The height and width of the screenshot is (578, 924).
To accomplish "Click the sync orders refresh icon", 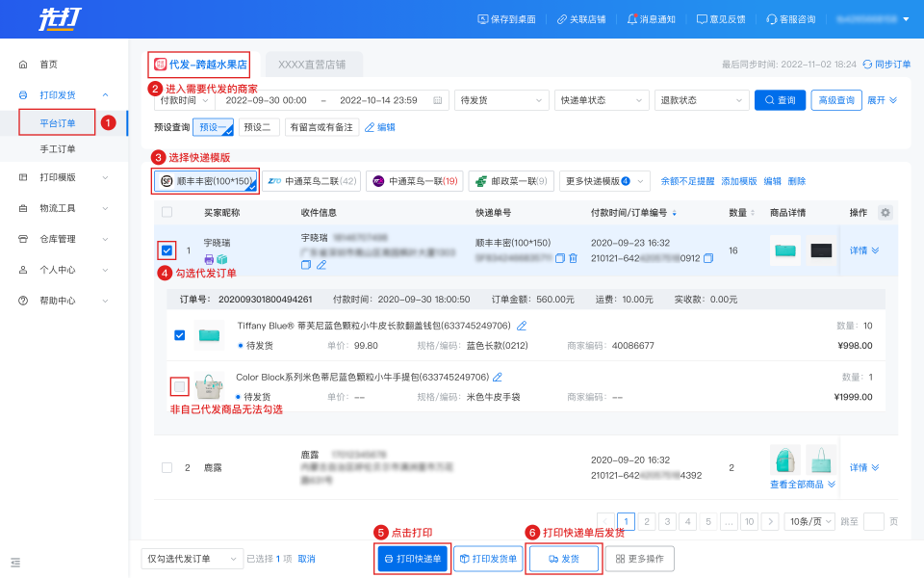I will click(867, 64).
